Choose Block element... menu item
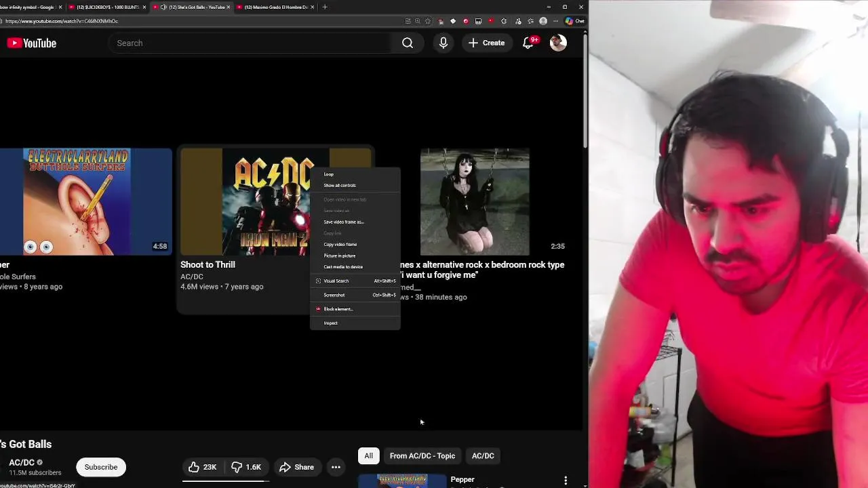Screen dimensions: 868x488 [355, 309]
